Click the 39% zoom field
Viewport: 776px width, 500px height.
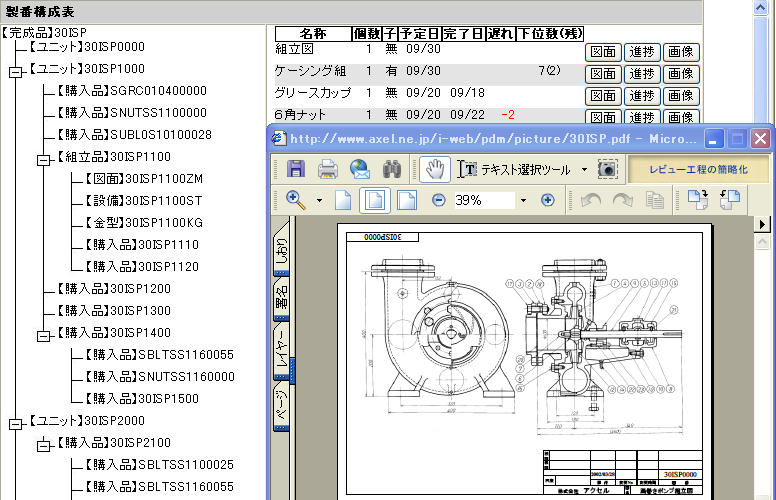484,200
